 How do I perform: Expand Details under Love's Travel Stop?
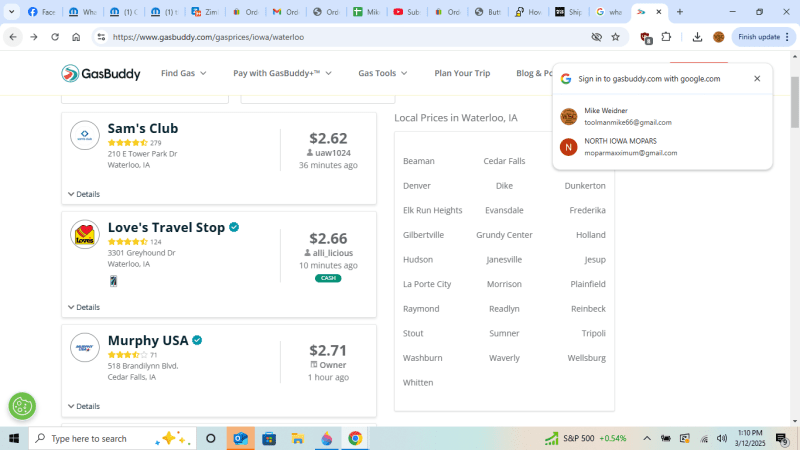(84, 307)
